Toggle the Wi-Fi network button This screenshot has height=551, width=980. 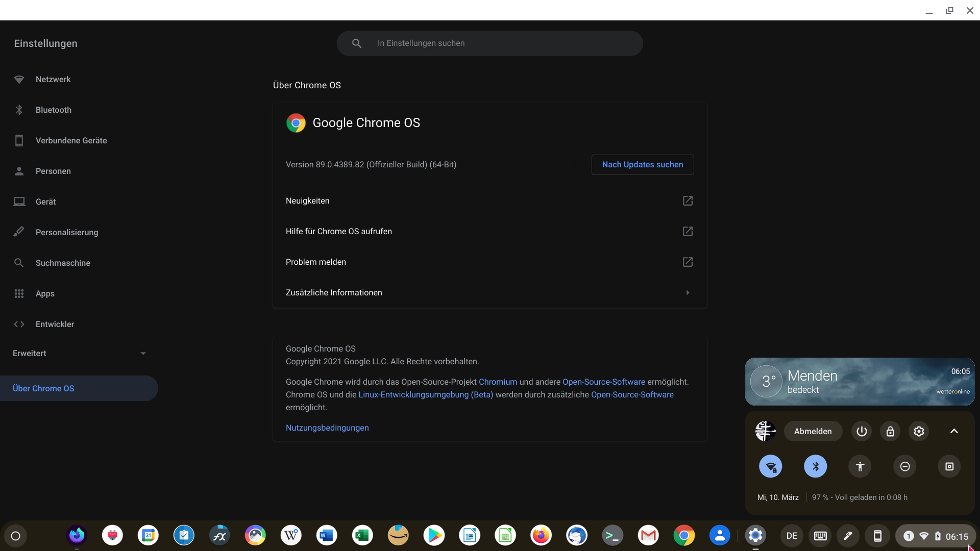point(771,466)
